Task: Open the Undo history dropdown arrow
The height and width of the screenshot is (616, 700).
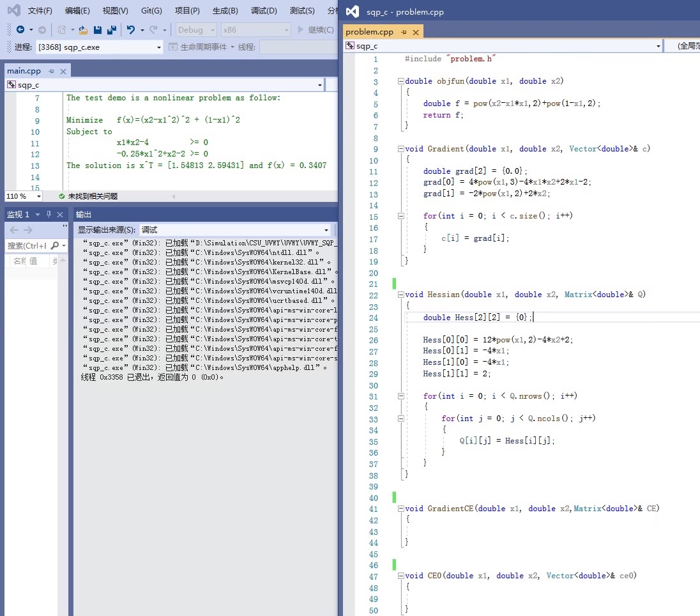Action: click(x=142, y=30)
